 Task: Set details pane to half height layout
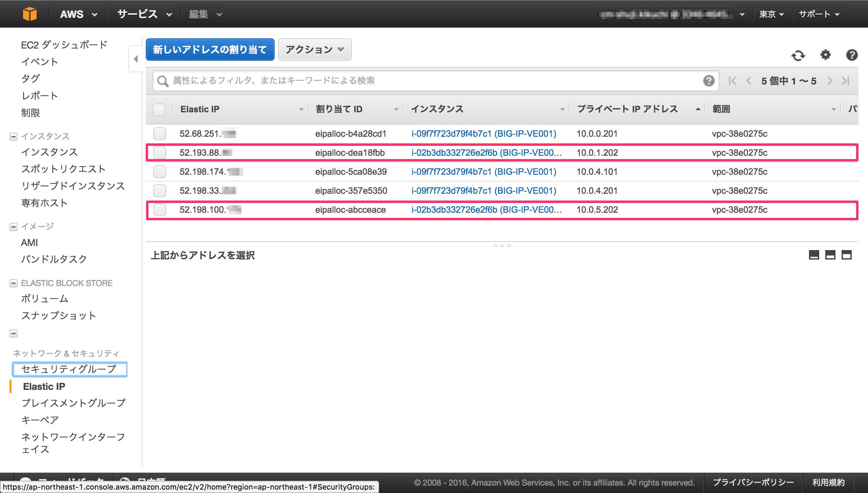(830, 255)
